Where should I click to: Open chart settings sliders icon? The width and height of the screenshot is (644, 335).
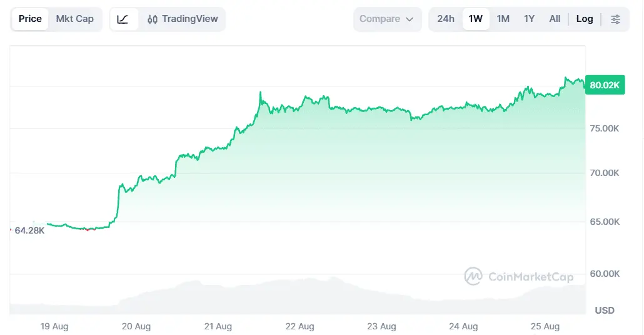click(x=615, y=19)
